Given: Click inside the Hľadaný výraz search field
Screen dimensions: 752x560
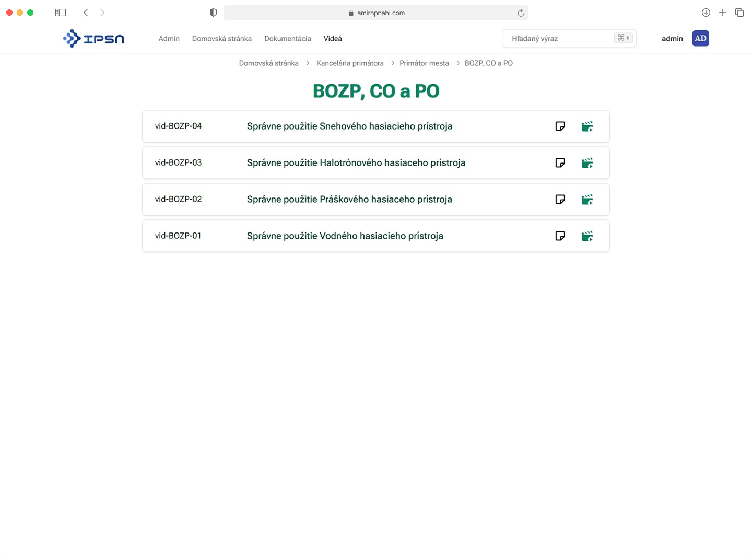Looking at the screenshot, I should [554, 38].
